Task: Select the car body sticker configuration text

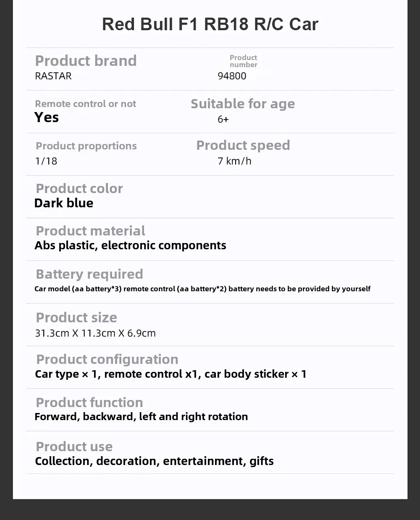Action: point(255,374)
